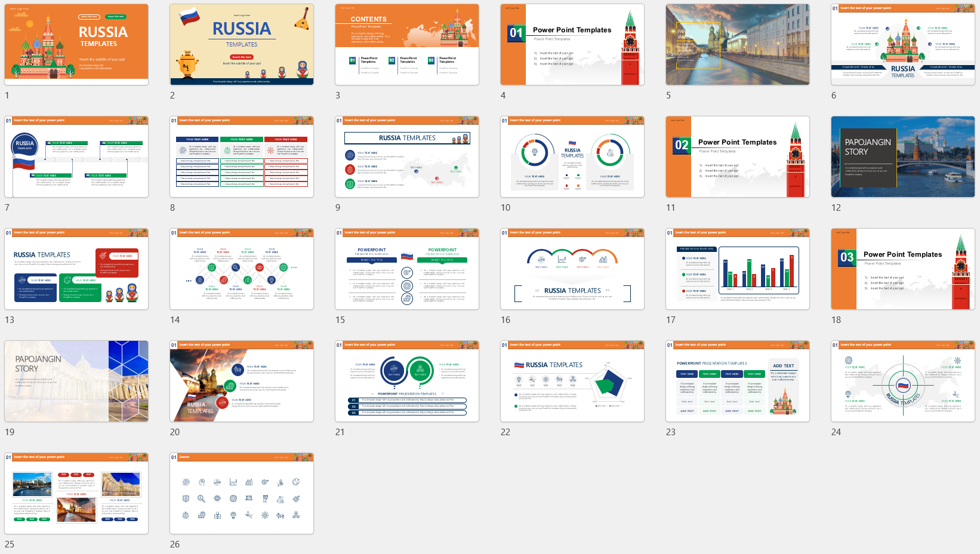Open slide 26, the icon source slide
This screenshot has width=980, height=554.
click(242, 494)
